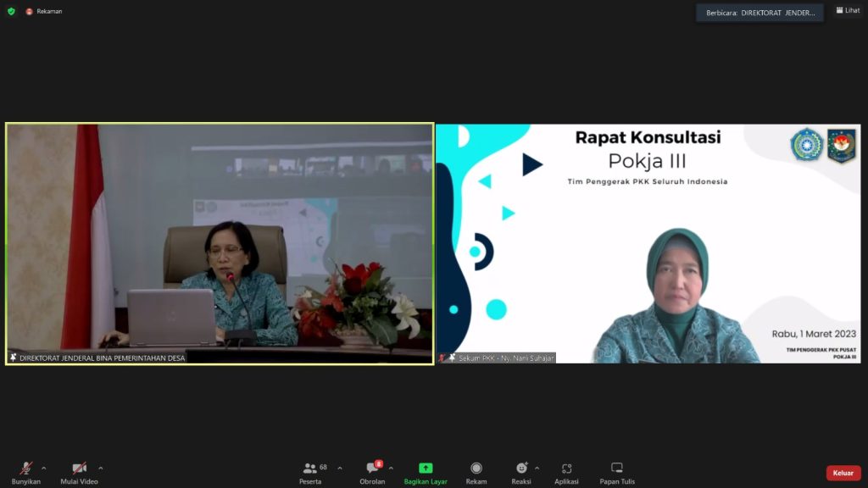Expand the arrow next to Peserta
Screen dimensions: 868x488
[x=340, y=468]
